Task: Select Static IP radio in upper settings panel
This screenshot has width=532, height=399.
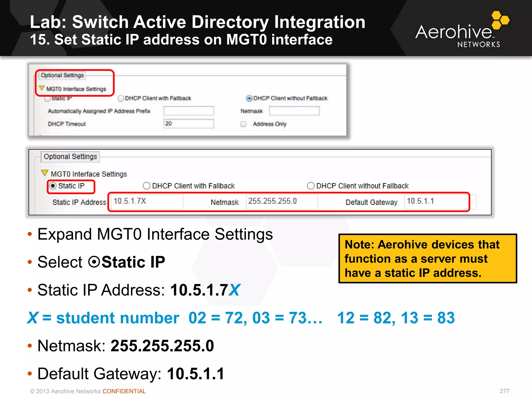Action: (47, 98)
